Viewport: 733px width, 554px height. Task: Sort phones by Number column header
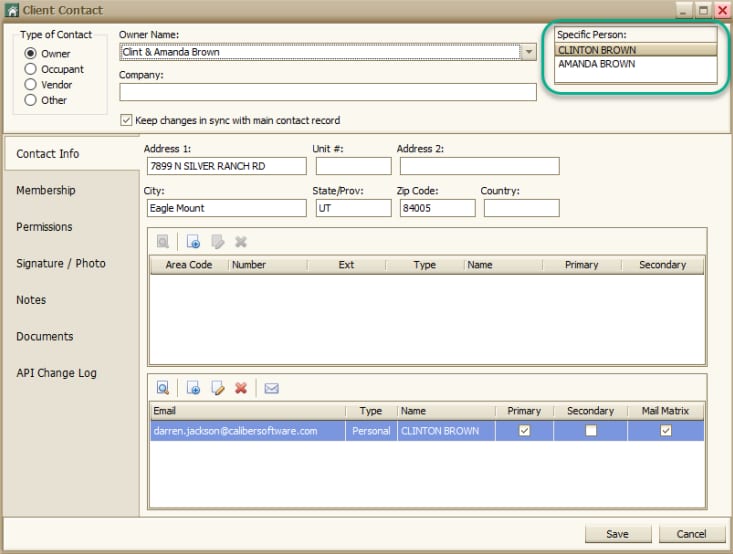(268, 265)
